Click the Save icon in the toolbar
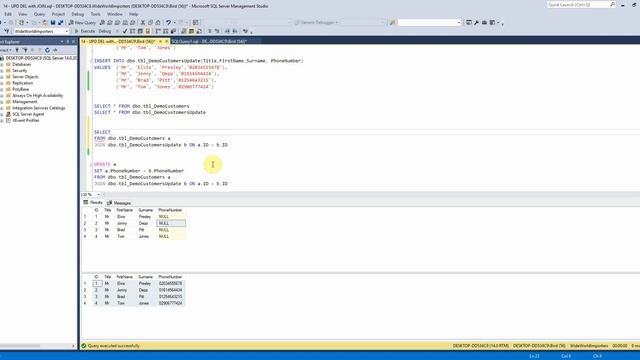Image resolution: width=640 pixels, height=360 pixels. click(x=53, y=22)
